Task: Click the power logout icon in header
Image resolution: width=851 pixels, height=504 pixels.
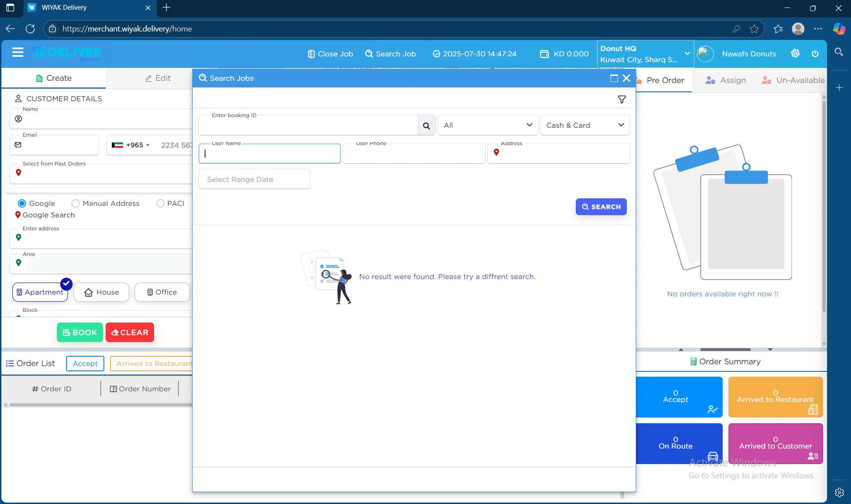Action: point(815,54)
